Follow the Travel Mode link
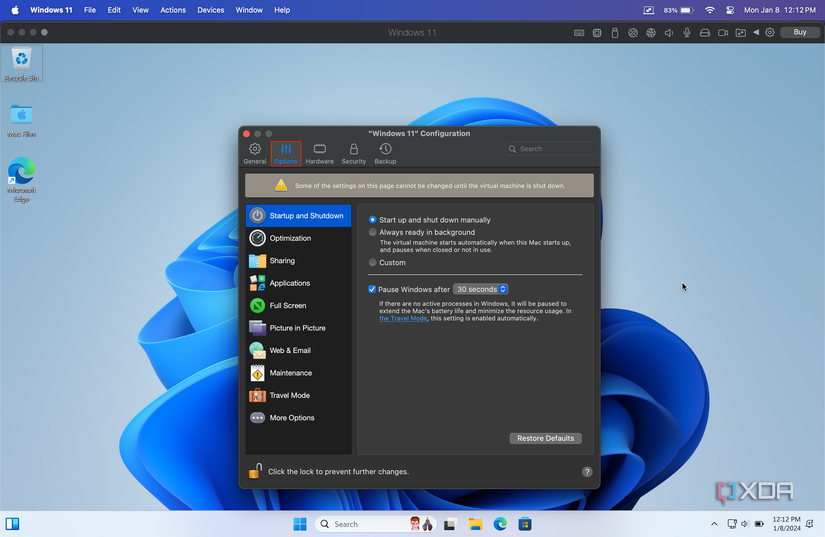825x537 pixels. tap(403, 318)
